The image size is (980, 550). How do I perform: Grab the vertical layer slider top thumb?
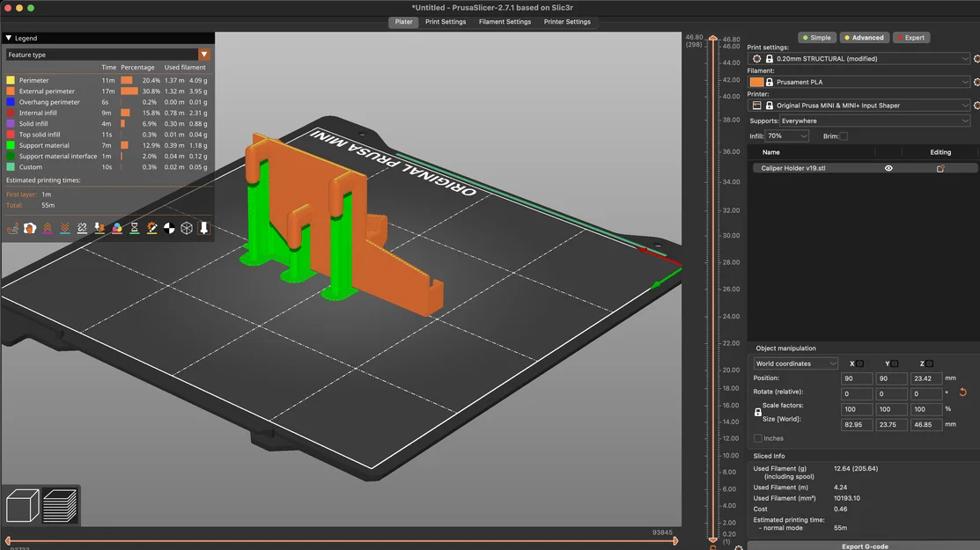(713, 39)
